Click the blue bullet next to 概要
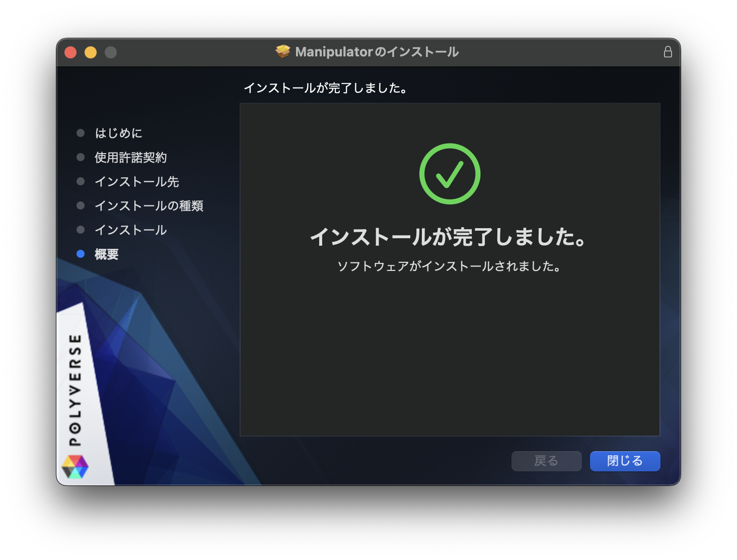737x560 pixels. tap(81, 254)
